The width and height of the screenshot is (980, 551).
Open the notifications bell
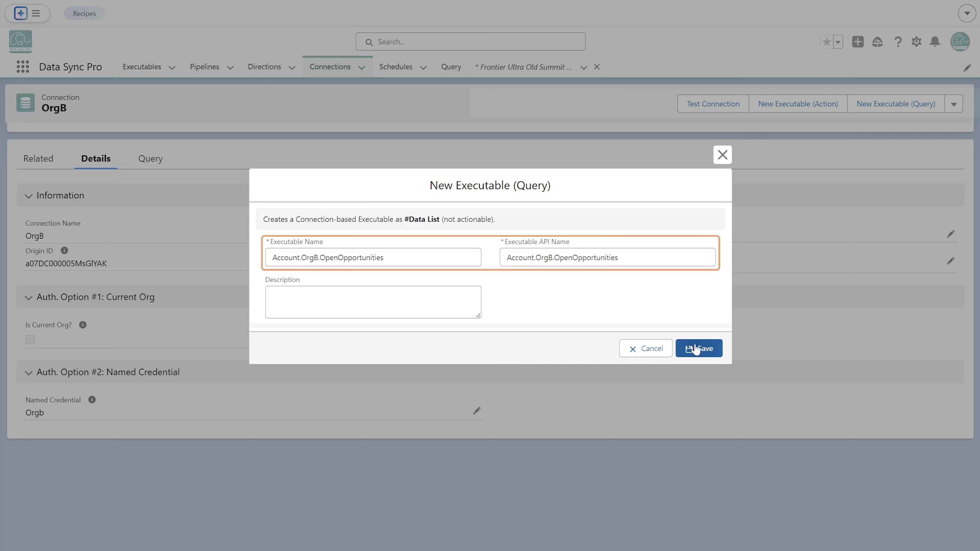935,42
